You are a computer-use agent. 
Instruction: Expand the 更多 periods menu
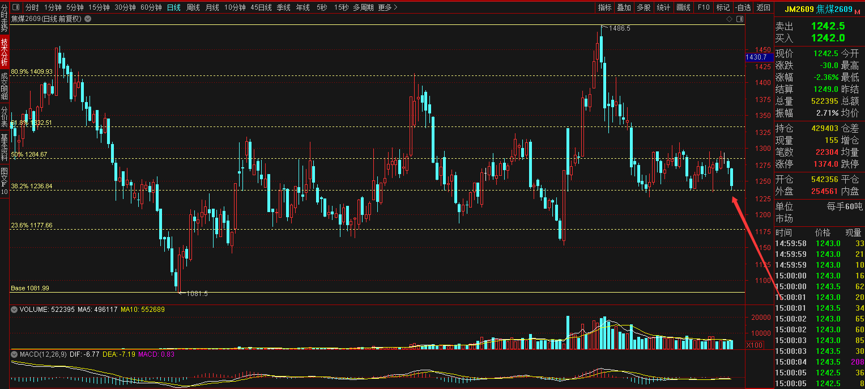[388, 7]
